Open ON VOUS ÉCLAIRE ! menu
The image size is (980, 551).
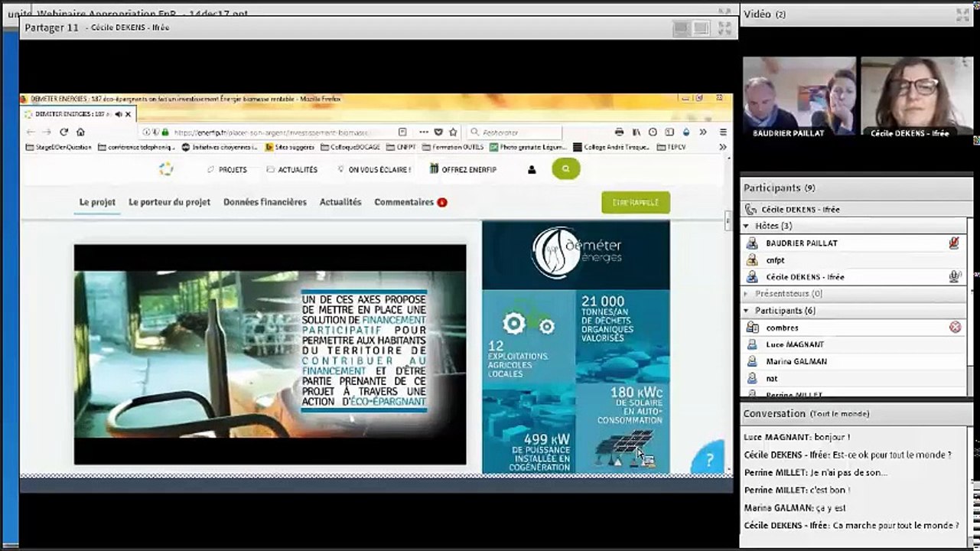click(x=373, y=170)
